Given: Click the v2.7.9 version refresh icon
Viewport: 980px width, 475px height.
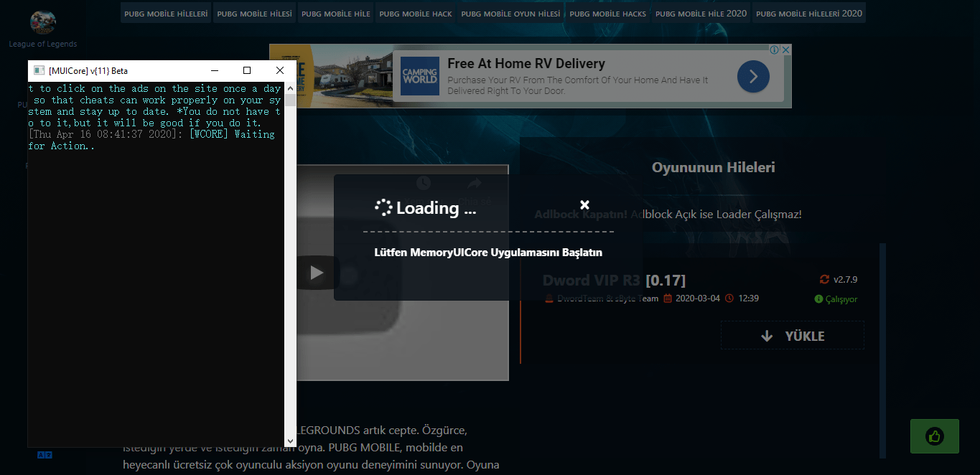Looking at the screenshot, I should pos(824,279).
